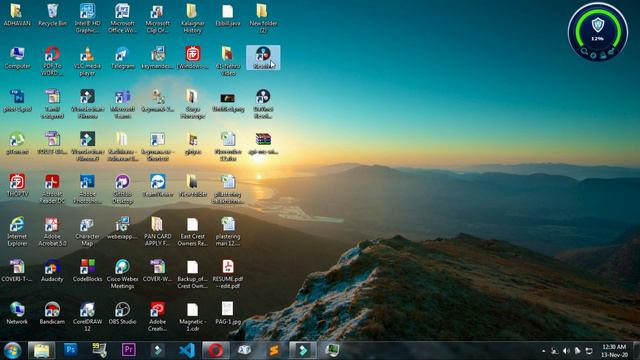The width and height of the screenshot is (640, 360).
Task: Open Visual Studio Code from the taskbar
Action: click(x=187, y=350)
